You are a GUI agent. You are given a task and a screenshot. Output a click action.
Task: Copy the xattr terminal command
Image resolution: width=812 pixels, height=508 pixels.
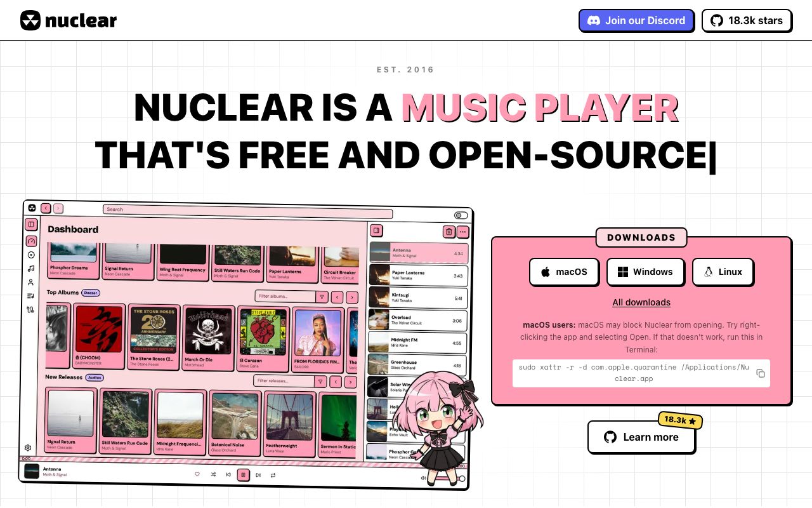point(761,373)
